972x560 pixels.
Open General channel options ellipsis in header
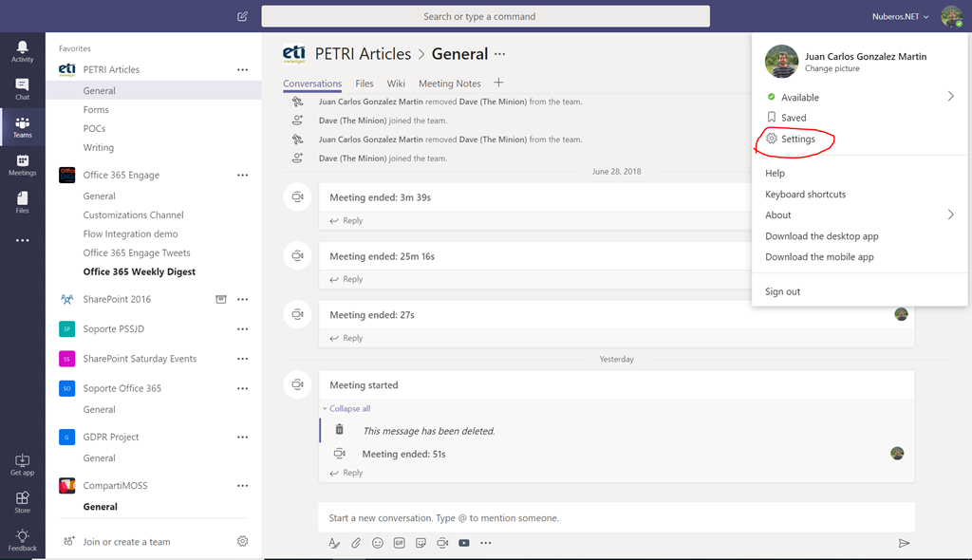click(499, 54)
